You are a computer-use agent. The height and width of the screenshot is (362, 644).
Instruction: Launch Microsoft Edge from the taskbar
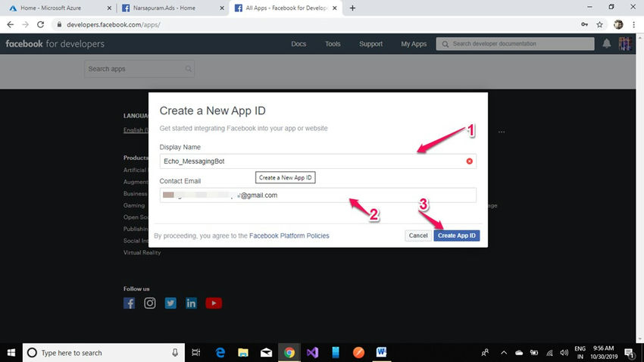pyautogui.click(x=220, y=353)
